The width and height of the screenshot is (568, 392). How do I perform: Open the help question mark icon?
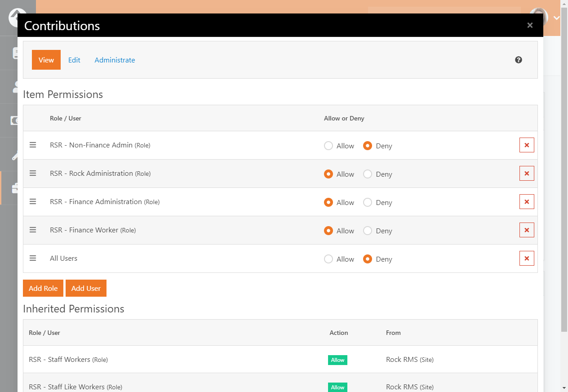coord(519,60)
